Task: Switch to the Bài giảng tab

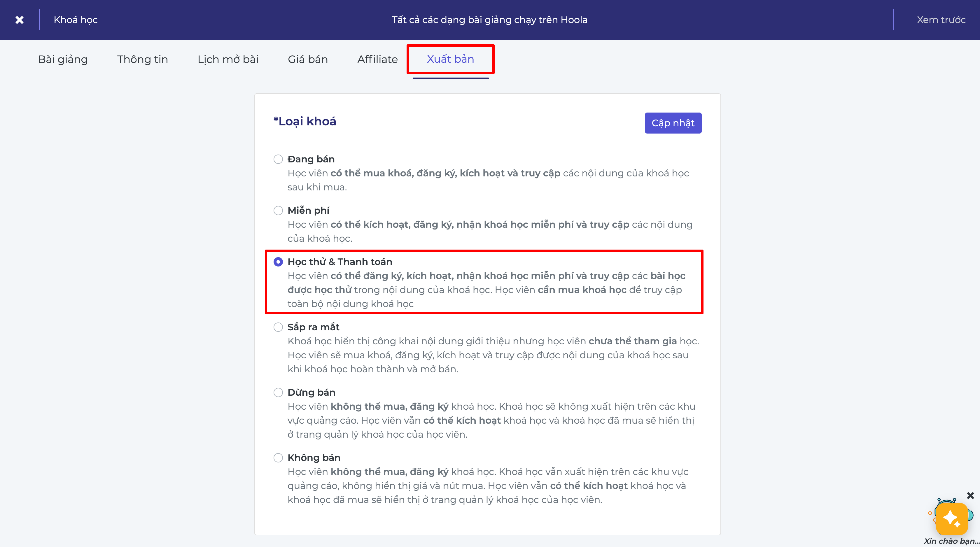Action: point(63,59)
